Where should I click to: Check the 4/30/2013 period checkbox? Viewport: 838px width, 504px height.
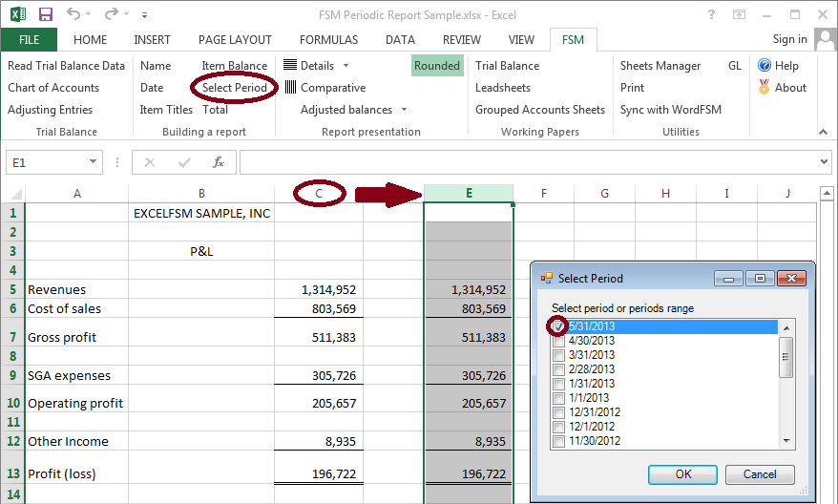coord(558,341)
